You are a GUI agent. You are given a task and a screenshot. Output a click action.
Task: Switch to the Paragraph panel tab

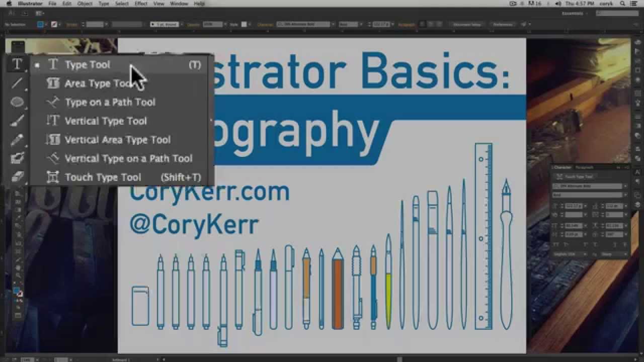tap(585, 167)
